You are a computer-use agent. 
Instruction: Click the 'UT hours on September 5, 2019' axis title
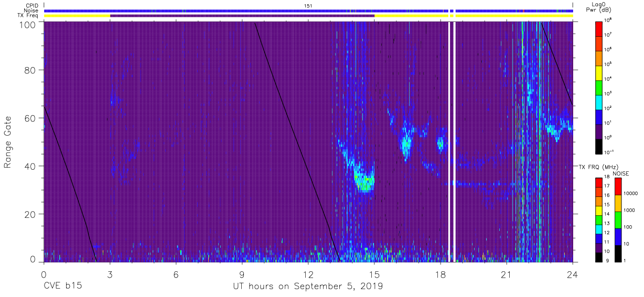tap(308, 286)
